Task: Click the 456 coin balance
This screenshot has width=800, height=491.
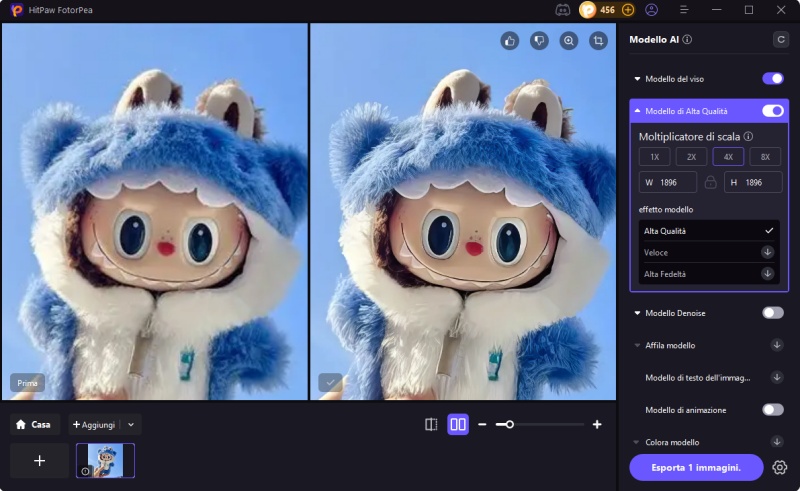Action: tap(607, 10)
